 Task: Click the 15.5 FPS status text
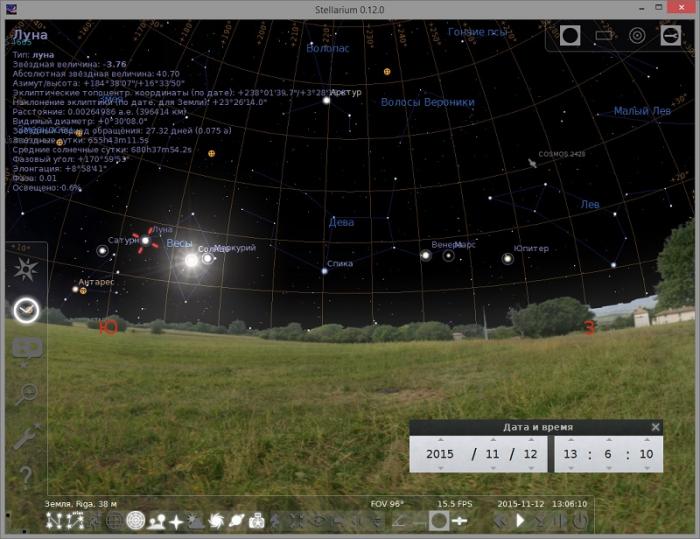point(454,504)
